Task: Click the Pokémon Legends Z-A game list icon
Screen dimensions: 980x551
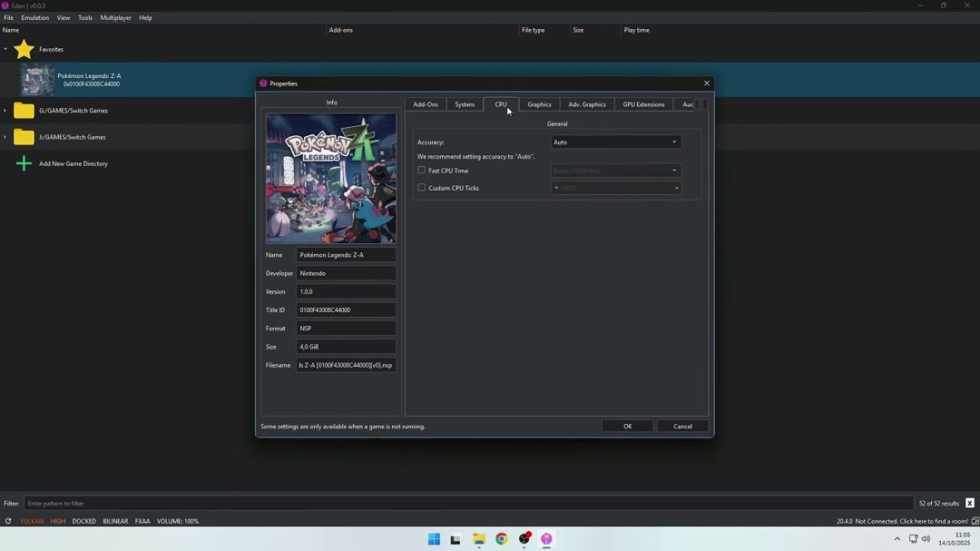Action: tap(38, 80)
